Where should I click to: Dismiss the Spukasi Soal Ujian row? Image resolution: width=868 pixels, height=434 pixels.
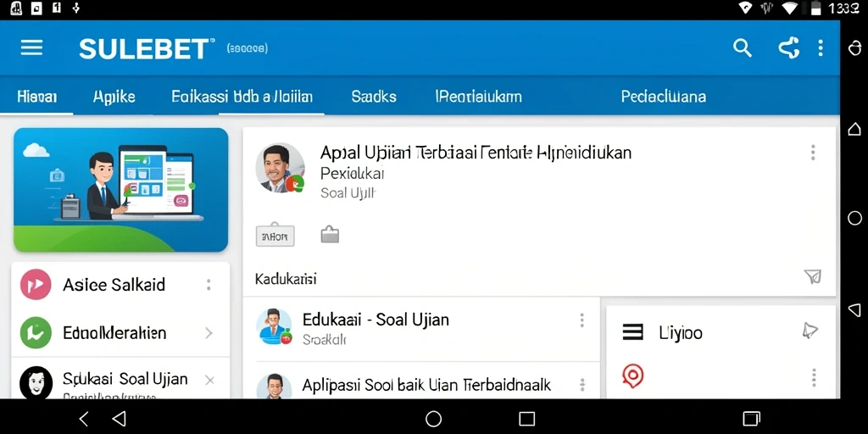(x=209, y=380)
